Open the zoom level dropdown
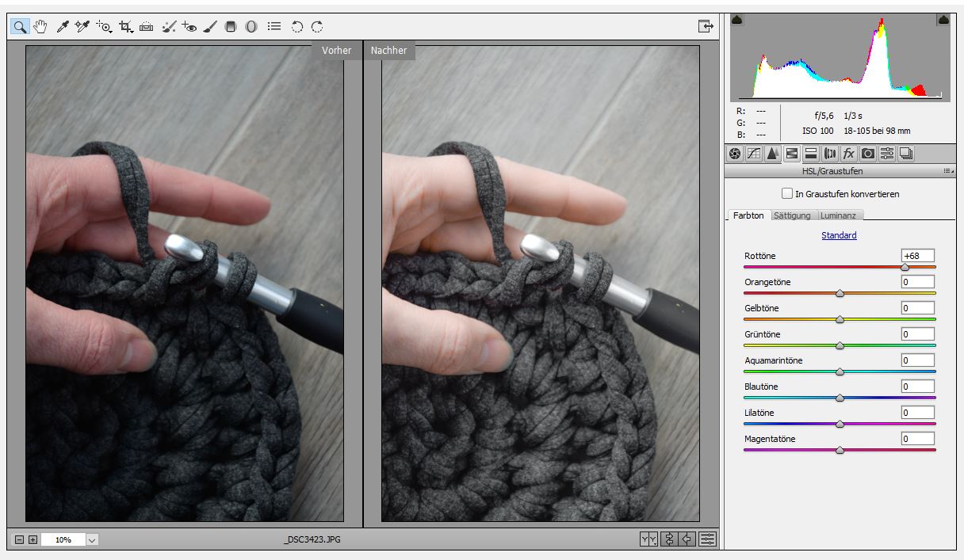 (x=92, y=540)
